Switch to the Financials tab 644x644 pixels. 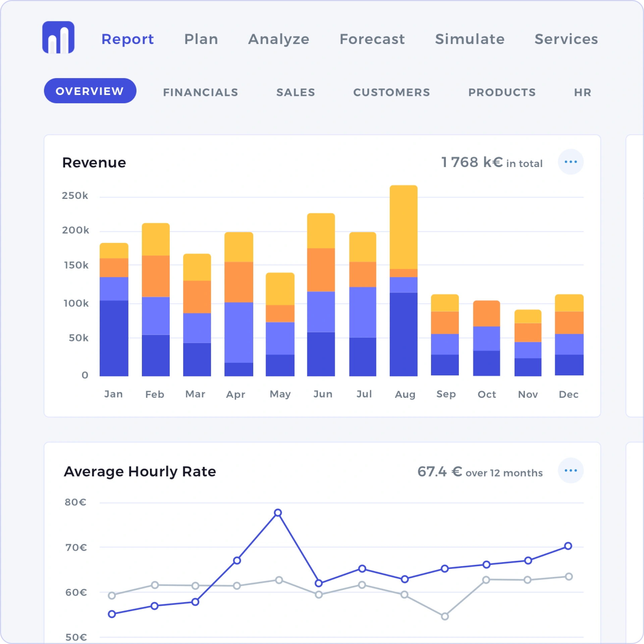200,92
